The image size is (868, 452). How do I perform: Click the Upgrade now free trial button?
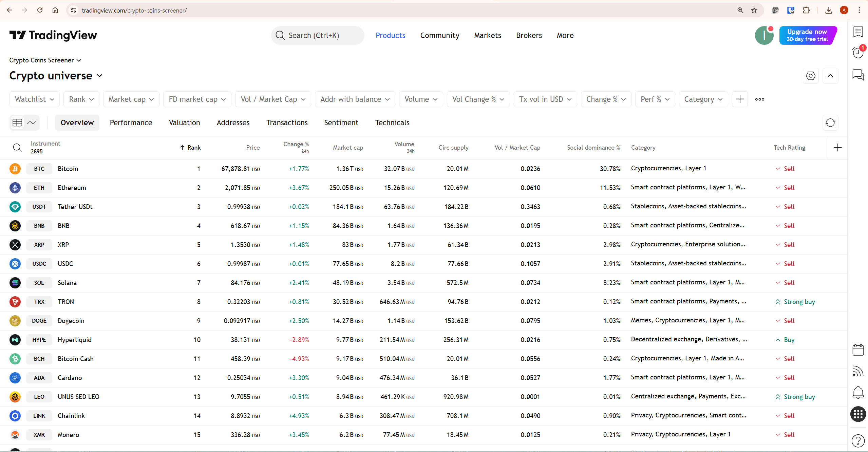pyautogui.click(x=808, y=35)
